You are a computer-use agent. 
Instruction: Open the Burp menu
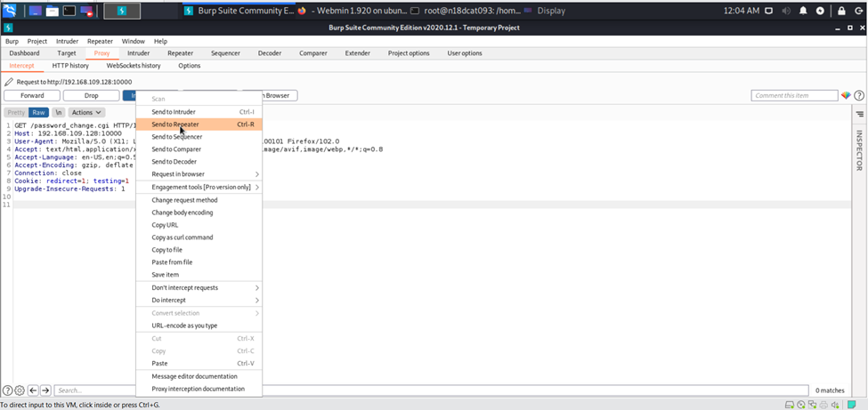click(12, 42)
